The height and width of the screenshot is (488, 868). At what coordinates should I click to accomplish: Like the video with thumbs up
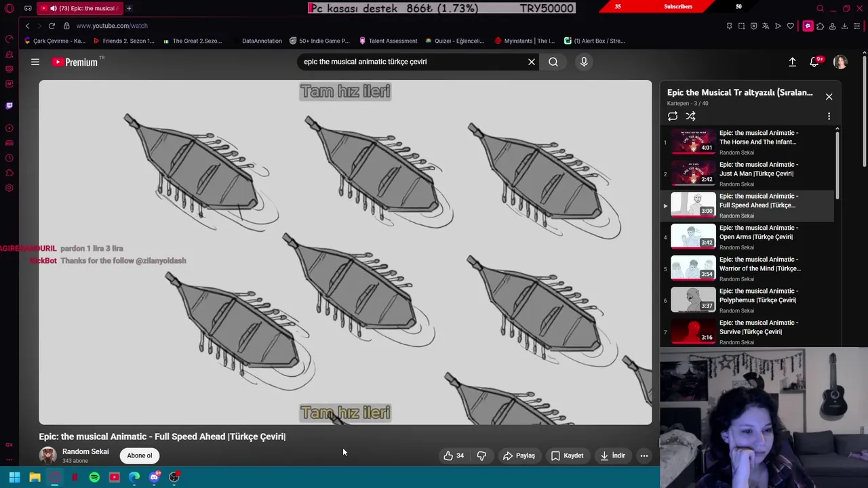pos(454,455)
